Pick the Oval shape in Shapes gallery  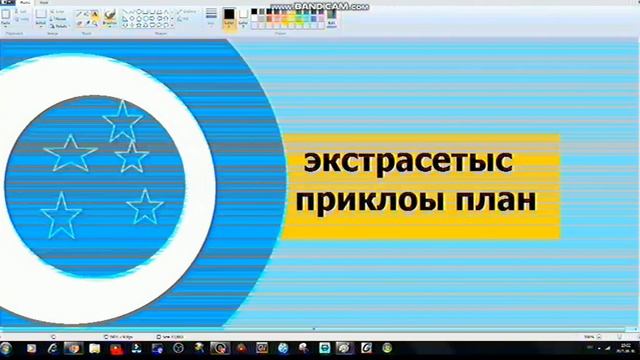pos(139,12)
